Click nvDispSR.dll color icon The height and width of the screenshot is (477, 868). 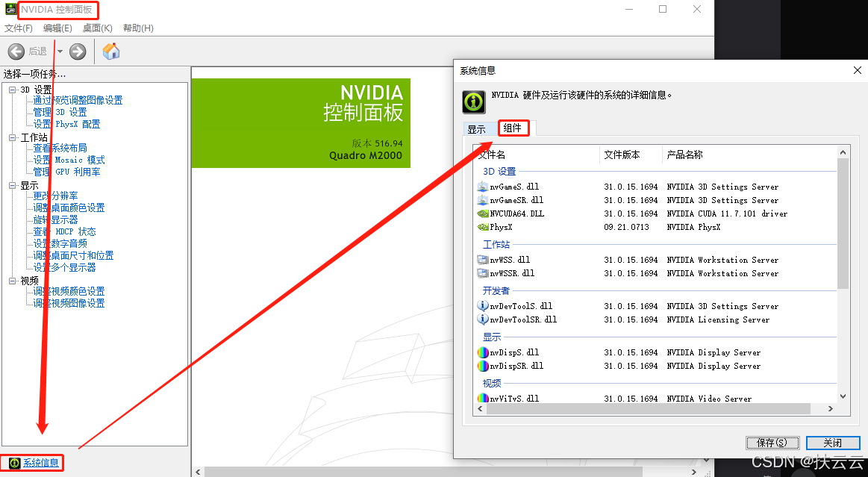coord(483,366)
